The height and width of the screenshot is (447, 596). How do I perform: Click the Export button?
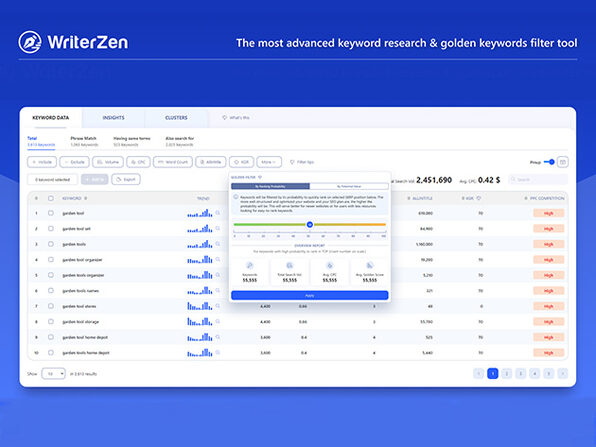(126, 179)
